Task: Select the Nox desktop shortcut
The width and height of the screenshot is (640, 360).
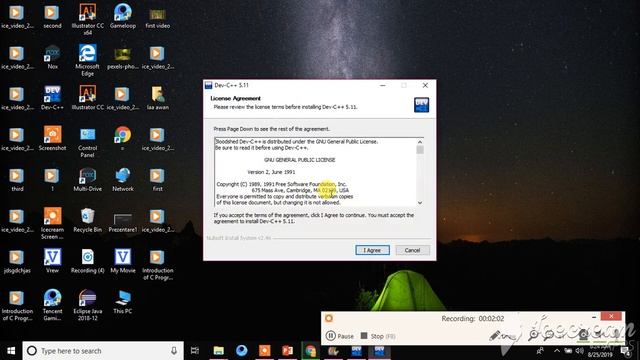Action: (x=52, y=57)
